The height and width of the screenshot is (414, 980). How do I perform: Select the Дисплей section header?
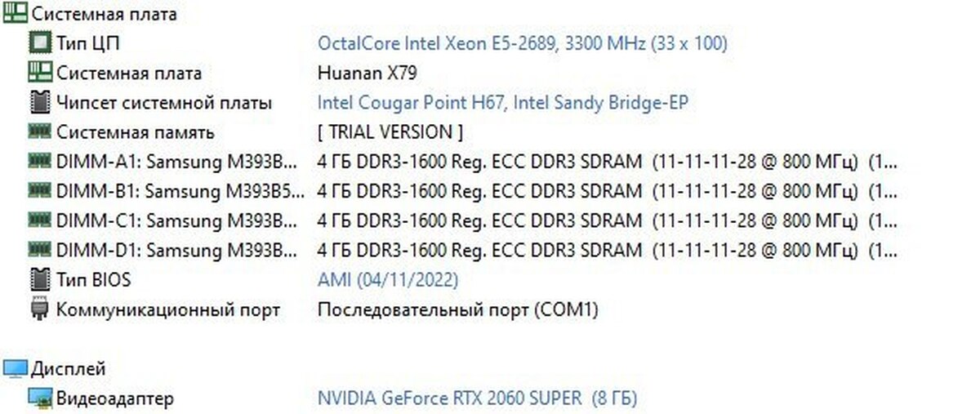[x=69, y=369]
